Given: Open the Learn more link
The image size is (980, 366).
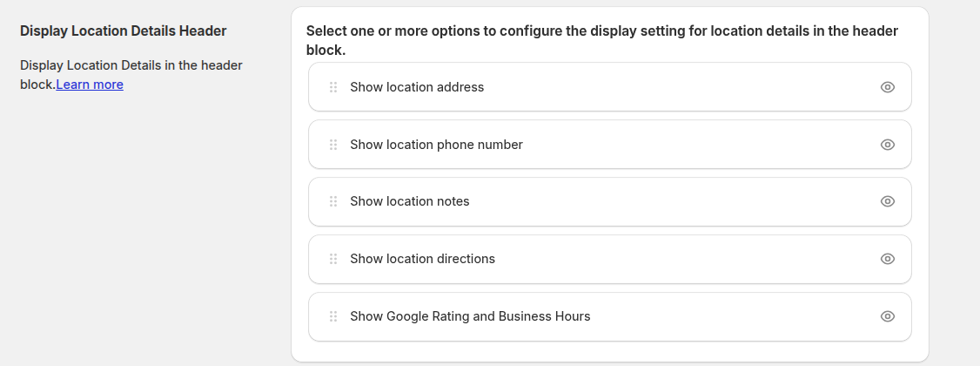Looking at the screenshot, I should click(90, 85).
